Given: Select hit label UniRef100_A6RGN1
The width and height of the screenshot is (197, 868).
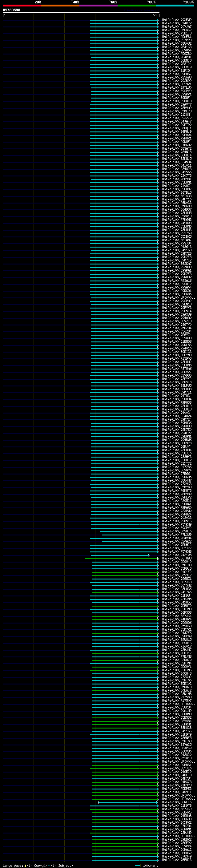Looking at the screenshot, I should (177, 829).
